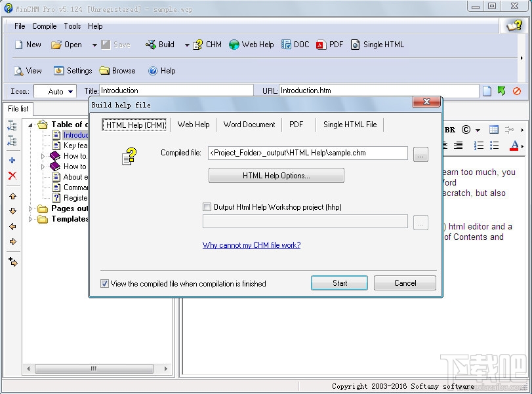Enable Output Html Help Workshop project checkbox
532x394 pixels.
click(207, 207)
